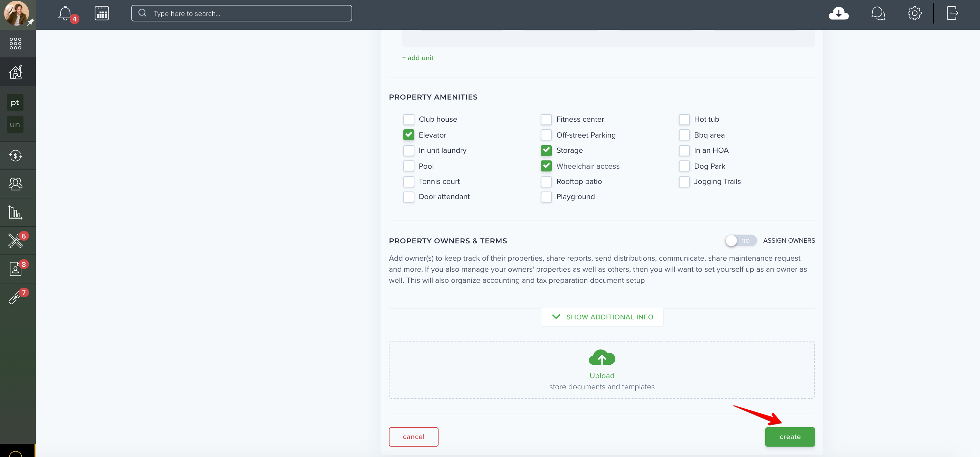Viewport: 980px width, 457px height.
Task: Check the Tennis court checkbox
Action: [x=409, y=181]
